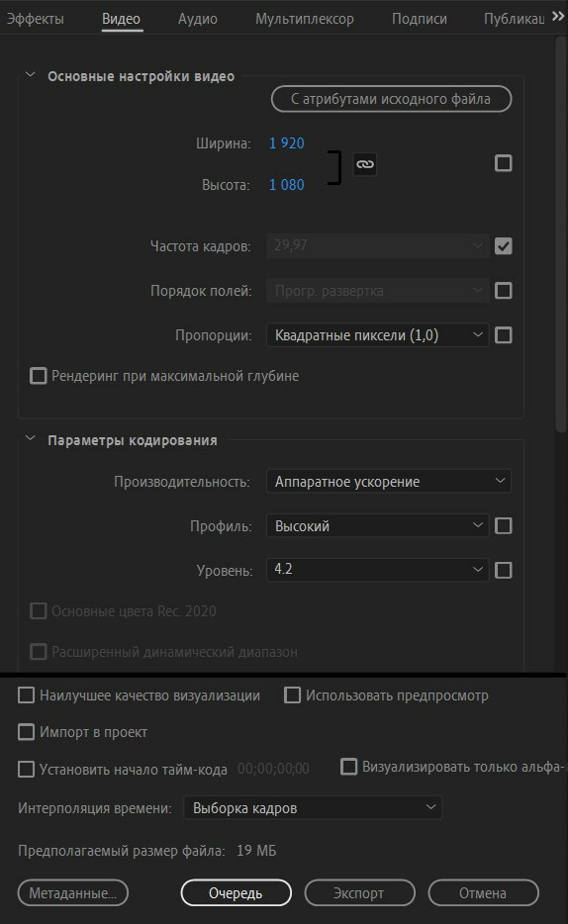Viewport: 568px width, 924px height.
Task: Open the Уровень dropdown
Action: coord(377,570)
